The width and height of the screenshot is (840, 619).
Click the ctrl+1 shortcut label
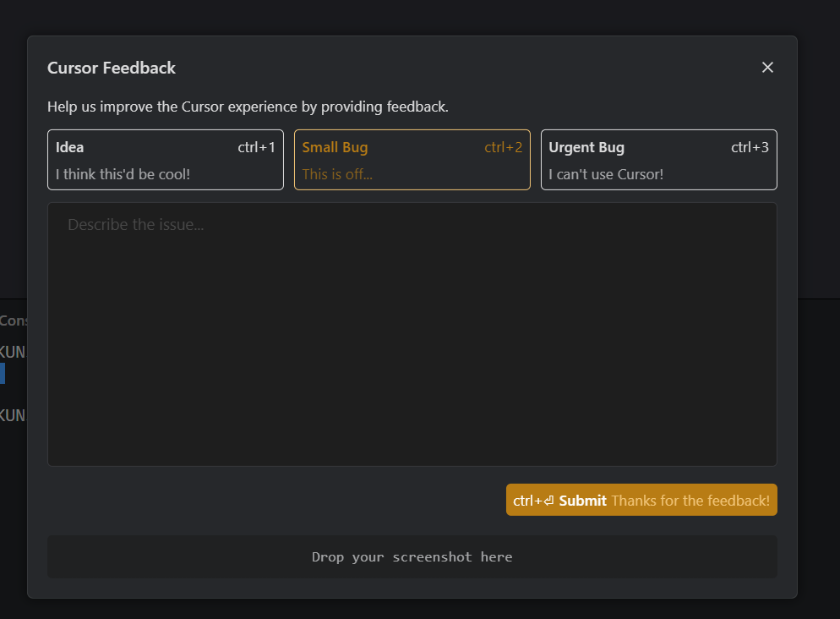point(256,148)
